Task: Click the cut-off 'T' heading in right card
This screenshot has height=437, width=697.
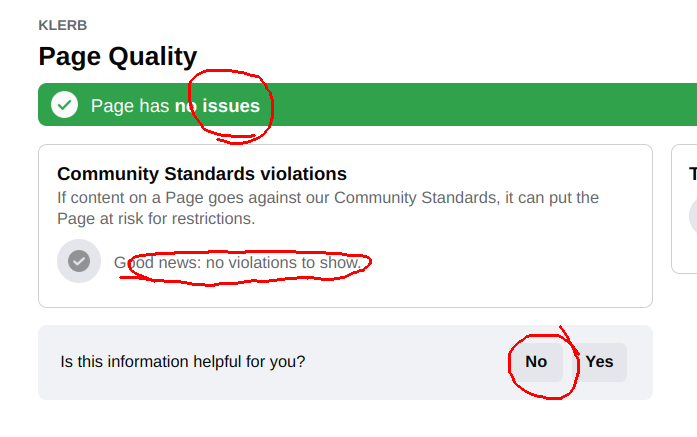Action: [x=693, y=174]
